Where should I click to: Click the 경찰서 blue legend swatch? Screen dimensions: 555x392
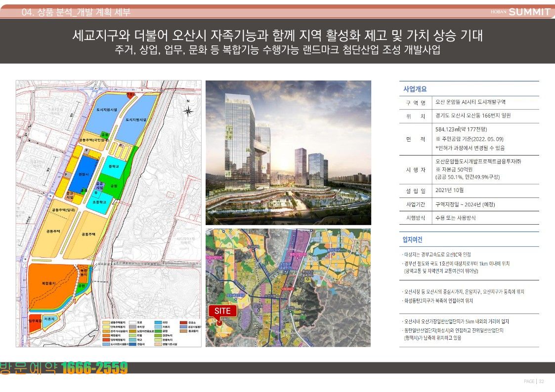[x=133, y=344]
